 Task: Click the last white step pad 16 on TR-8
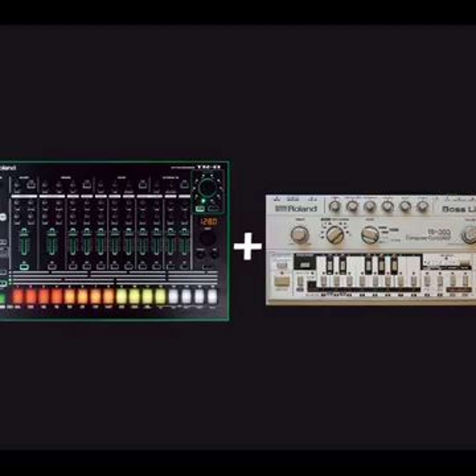tap(212, 297)
